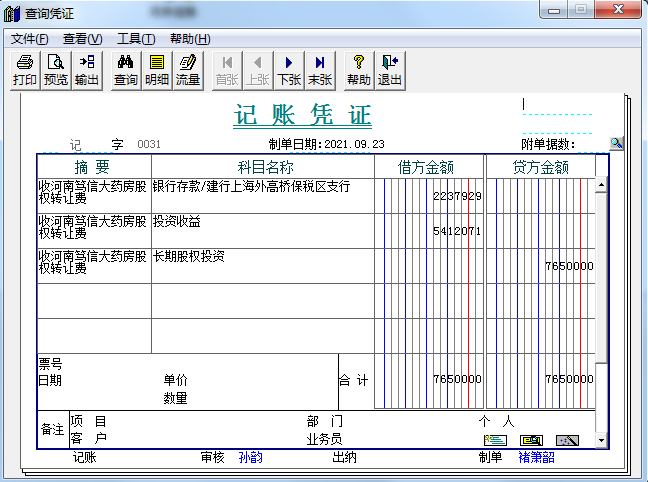Click the 打印 (print) toolbar icon
Screen dimensions: 648x482
pos(25,70)
